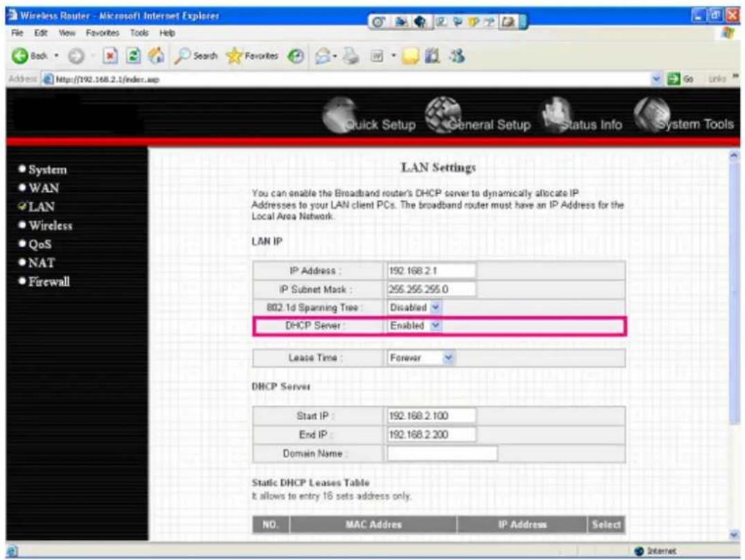
Task: Open the Mail icon dropdown arrow
Action: (334, 57)
